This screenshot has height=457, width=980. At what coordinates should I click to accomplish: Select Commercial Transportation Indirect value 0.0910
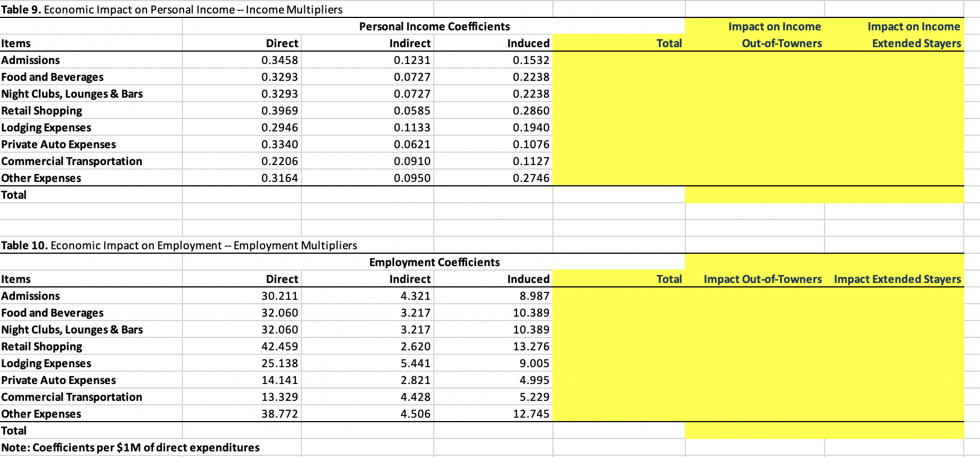tap(412, 161)
